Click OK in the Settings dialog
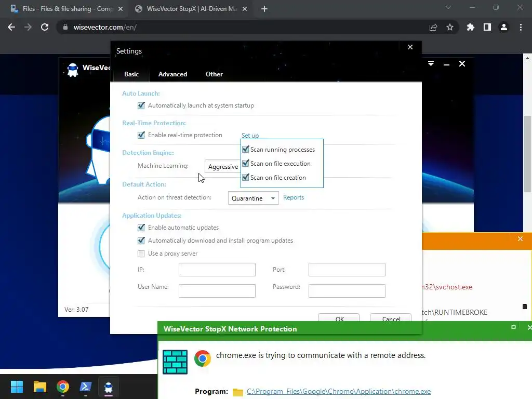532x399 pixels. [339, 318]
